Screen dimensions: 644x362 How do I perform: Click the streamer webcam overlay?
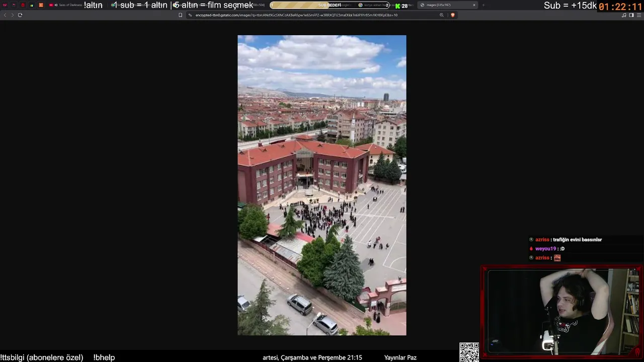(562, 312)
